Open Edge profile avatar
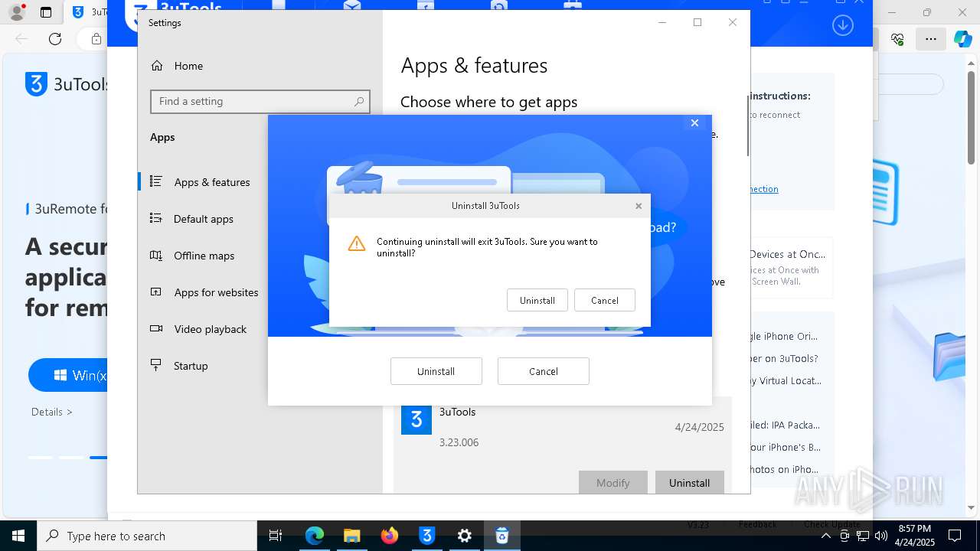Viewport: 980px width, 551px height. click(x=17, y=12)
